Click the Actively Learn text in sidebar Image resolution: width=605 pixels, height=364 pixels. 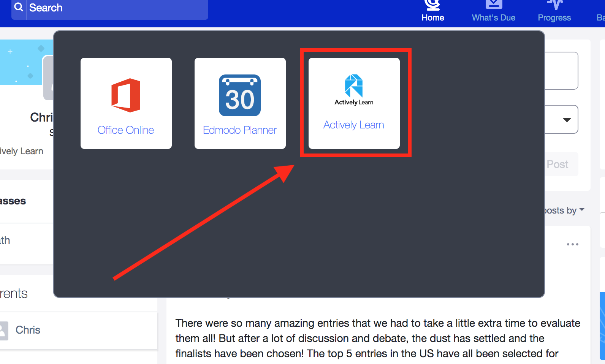point(21,151)
